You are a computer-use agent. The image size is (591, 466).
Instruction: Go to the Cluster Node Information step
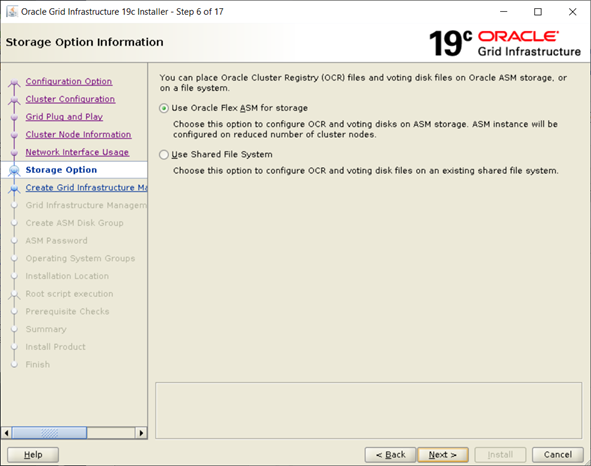(78, 135)
